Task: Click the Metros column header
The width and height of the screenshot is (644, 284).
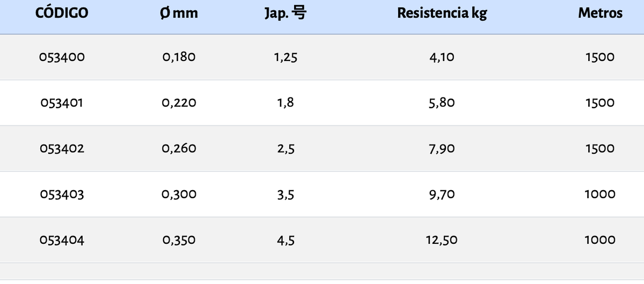Action: pyautogui.click(x=600, y=13)
